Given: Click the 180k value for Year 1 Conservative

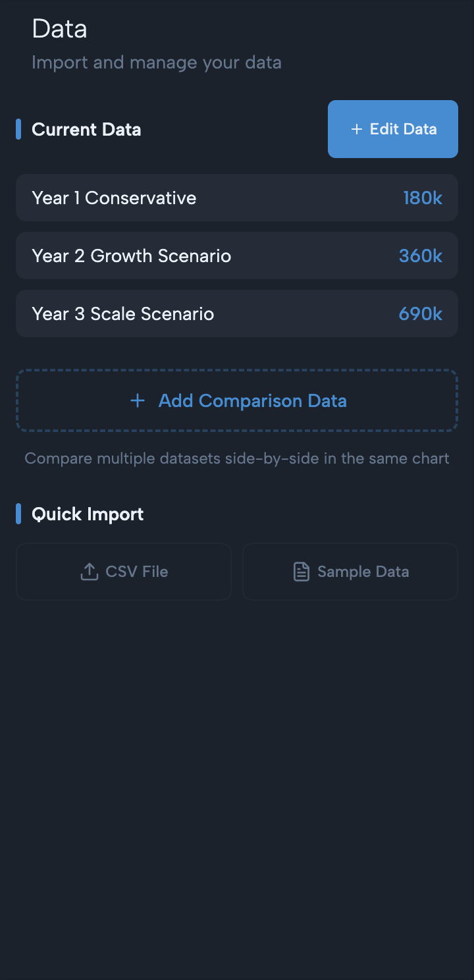Looking at the screenshot, I should (x=422, y=198).
